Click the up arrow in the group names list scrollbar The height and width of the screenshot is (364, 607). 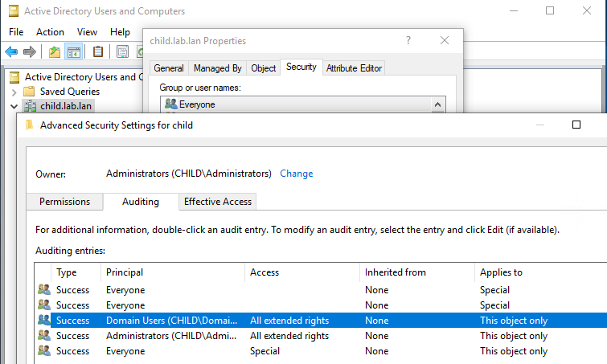pos(437,104)
